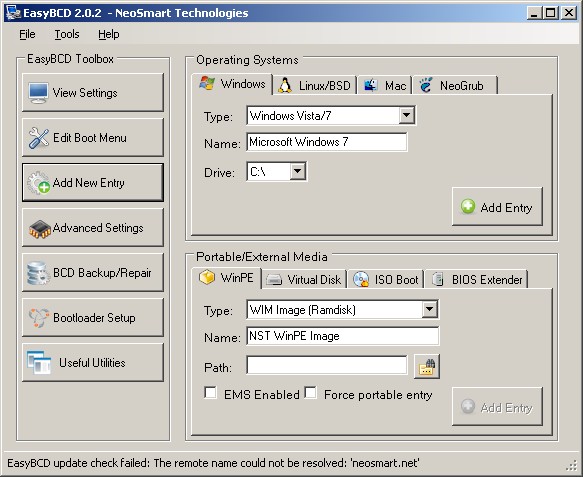Switch to the ISO Boot tab
583x477 pixels.
pyautogui.click(x=386, y=280)
